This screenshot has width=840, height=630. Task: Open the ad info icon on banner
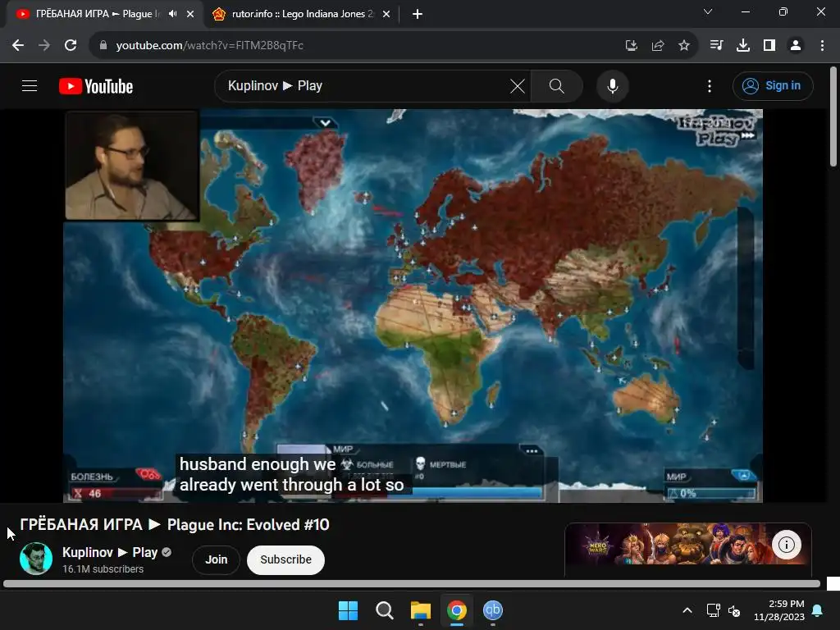(x=787, y=545)
